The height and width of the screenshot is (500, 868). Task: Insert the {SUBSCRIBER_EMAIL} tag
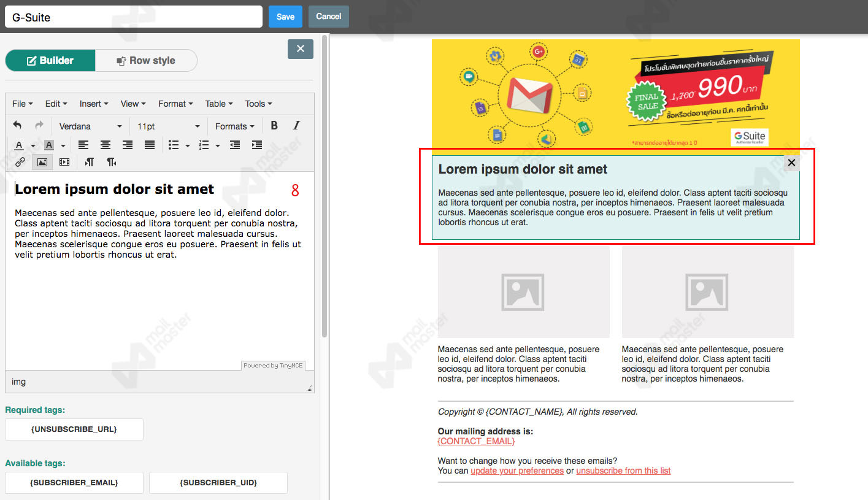[74, 482]
